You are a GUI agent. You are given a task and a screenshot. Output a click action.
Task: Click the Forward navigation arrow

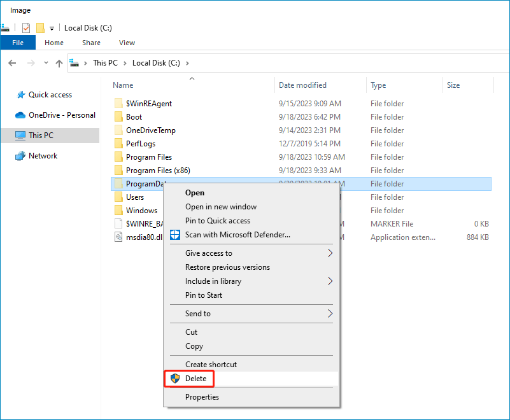point(31,63)
